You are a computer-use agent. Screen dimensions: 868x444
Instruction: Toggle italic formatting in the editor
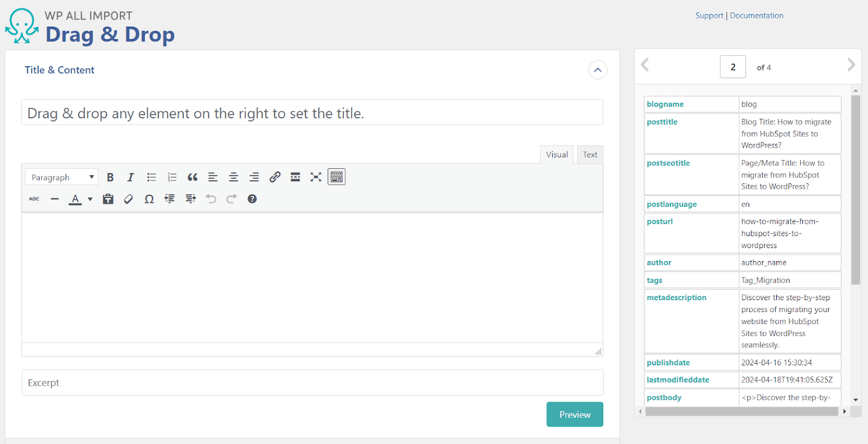pos(131,177)
